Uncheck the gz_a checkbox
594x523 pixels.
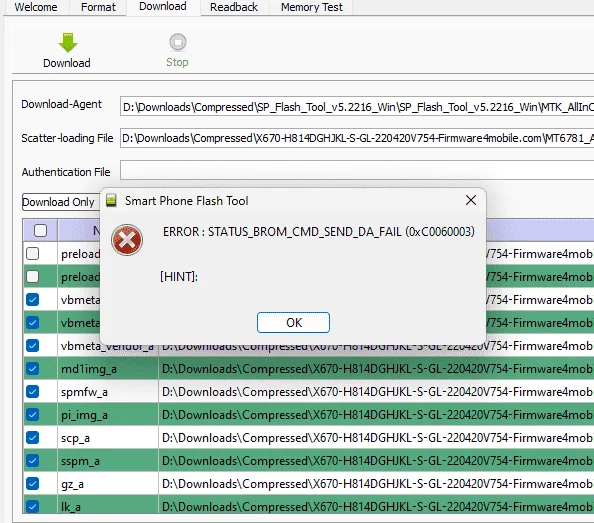coord(33,484)
